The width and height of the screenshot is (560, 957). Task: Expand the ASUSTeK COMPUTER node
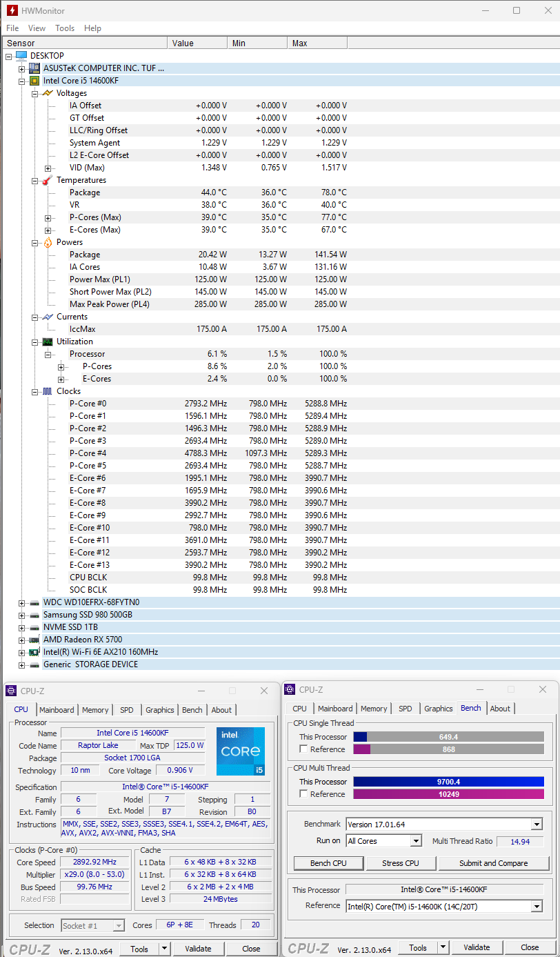click(x=22, y=68)
